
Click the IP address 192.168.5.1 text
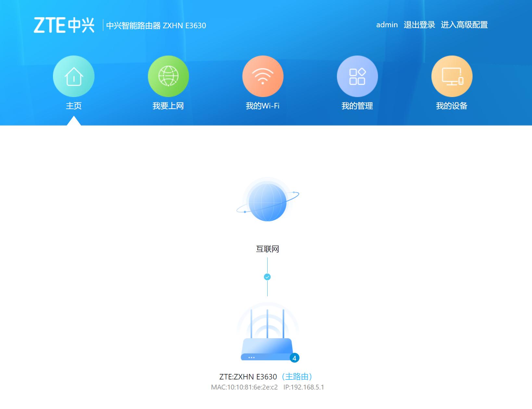coord(304,387)
